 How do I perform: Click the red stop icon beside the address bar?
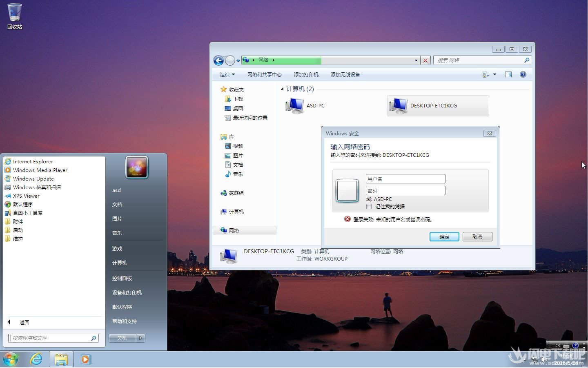(425, 60)
